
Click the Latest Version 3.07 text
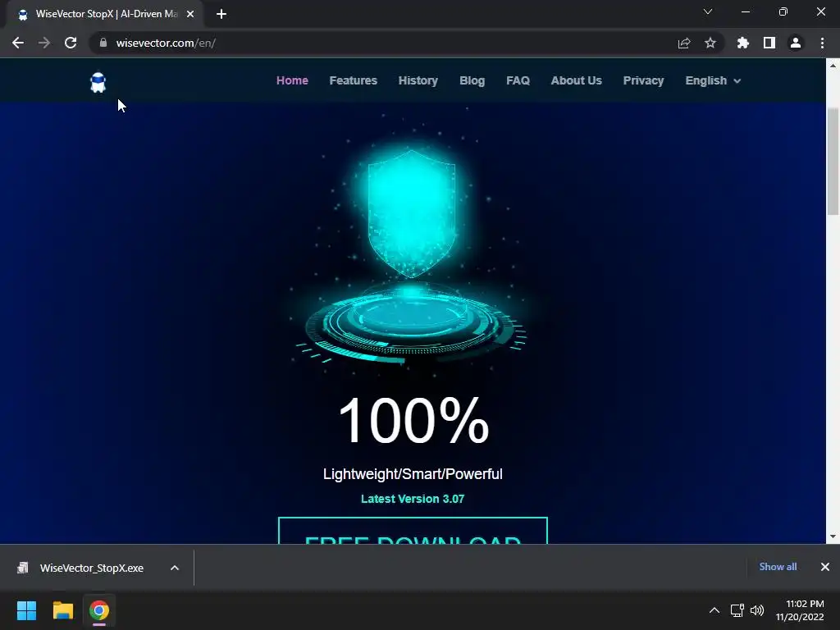(x=413, y=499)
